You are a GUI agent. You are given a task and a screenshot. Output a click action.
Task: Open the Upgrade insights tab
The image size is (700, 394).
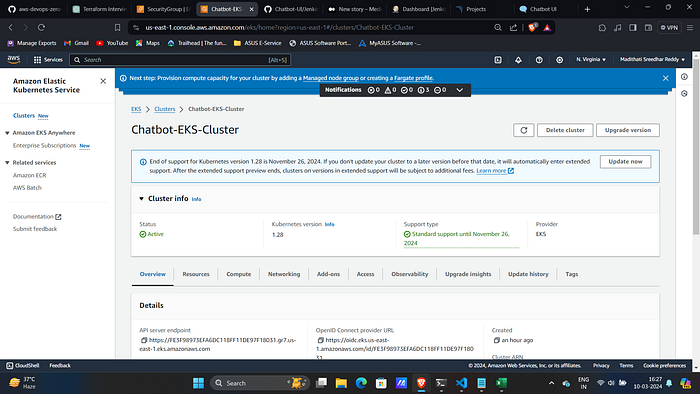468,274
